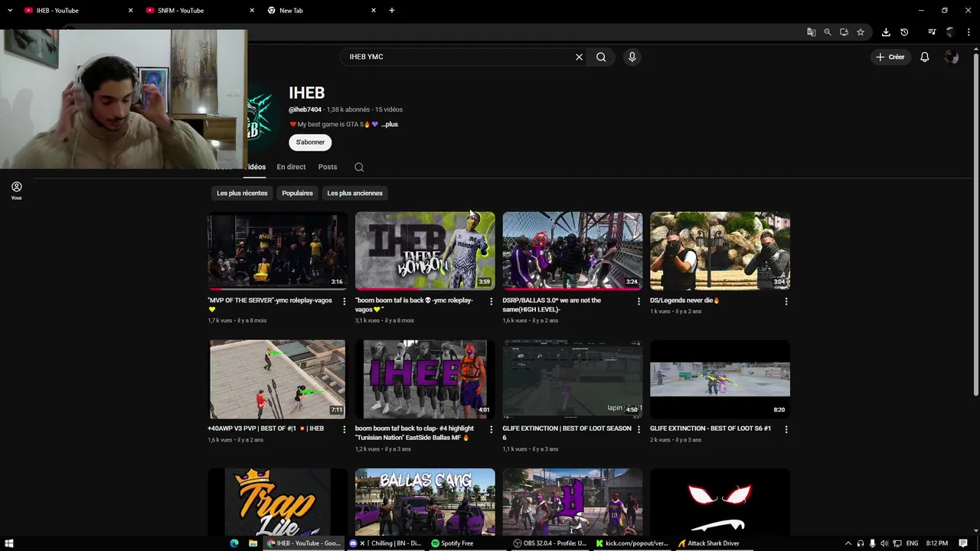Open options for boom boom taf is back video

492,302
